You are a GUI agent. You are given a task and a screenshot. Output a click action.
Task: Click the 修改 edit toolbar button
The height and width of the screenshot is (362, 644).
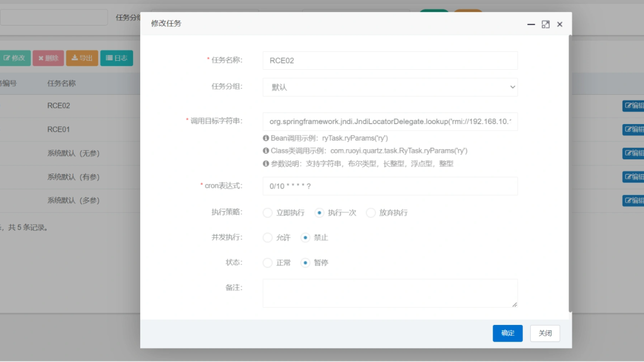point(14,58)
